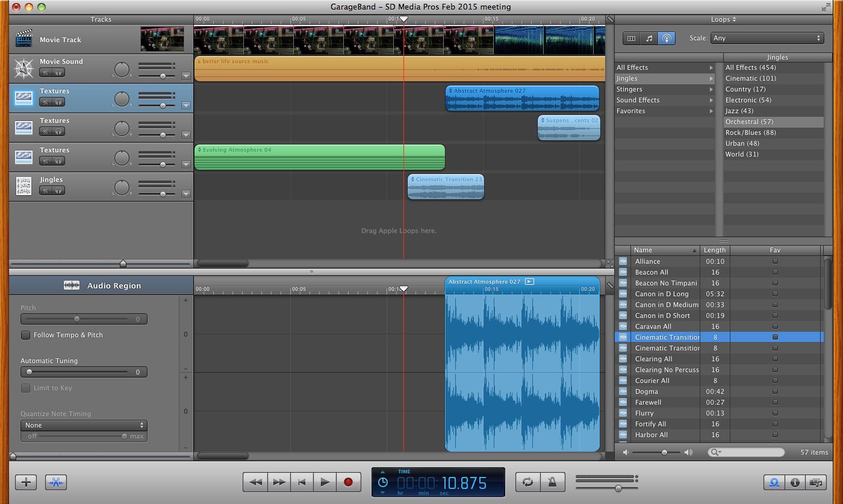The height and width of the screenshot is (504, 843).
Task: Select World (31) genre
Action: click(x=774, y=154)
